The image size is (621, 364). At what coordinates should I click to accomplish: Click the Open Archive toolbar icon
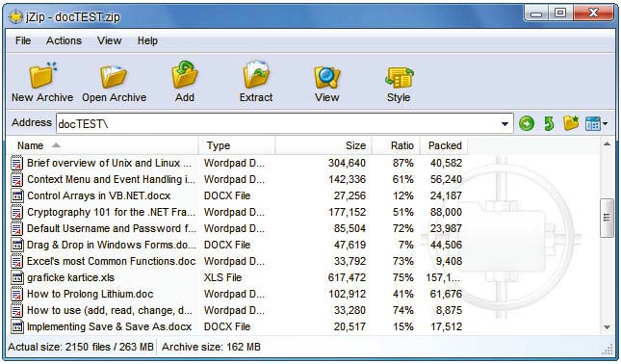pos(114,76)
